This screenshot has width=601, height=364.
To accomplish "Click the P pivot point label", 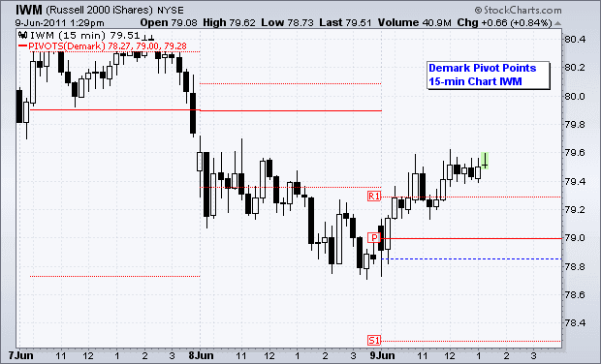I will point(374,238).
